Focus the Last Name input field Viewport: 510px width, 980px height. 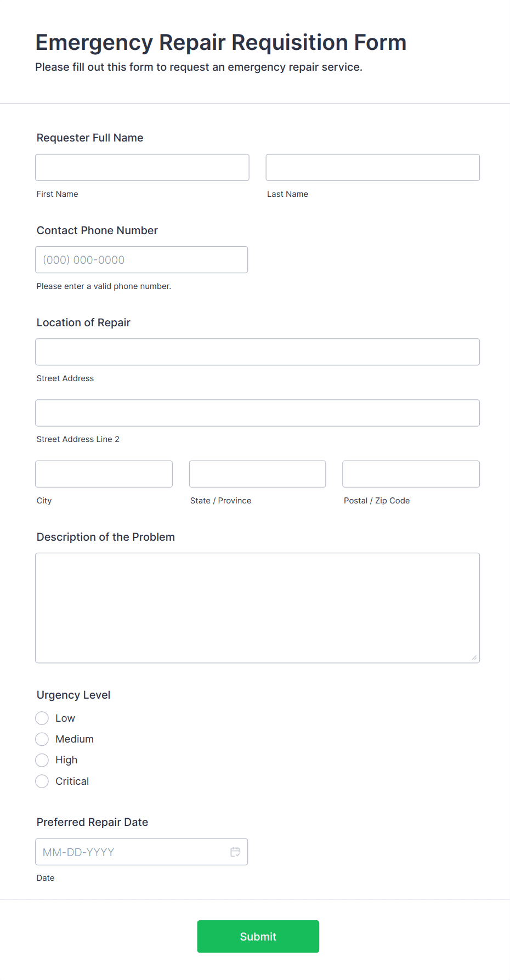[x=372, y=167]
